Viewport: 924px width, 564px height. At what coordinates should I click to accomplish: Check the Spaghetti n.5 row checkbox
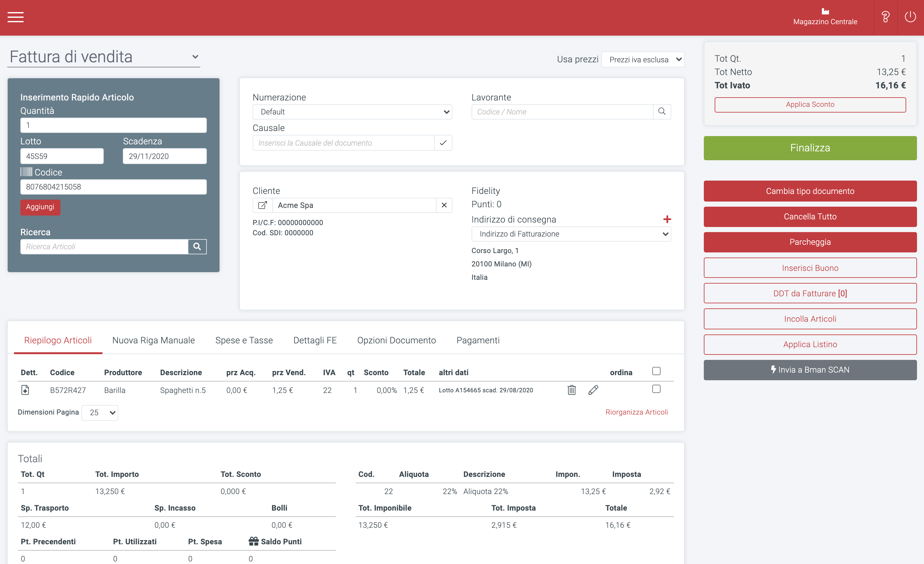tap(656, 389)
